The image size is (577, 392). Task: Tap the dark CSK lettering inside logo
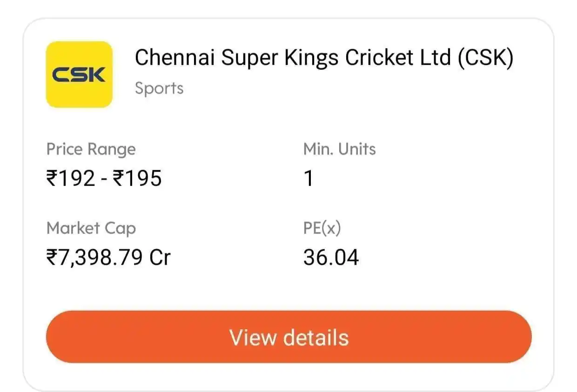pos(79,75)
